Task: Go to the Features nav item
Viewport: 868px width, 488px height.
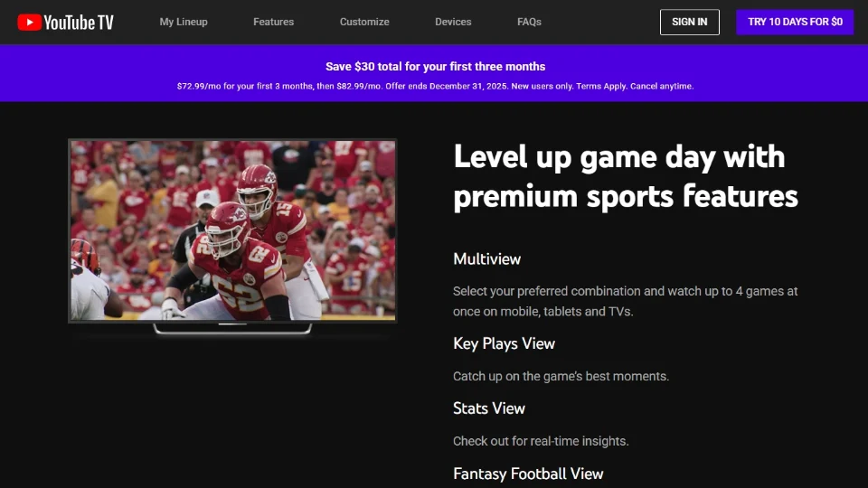Action: point(273,22)
